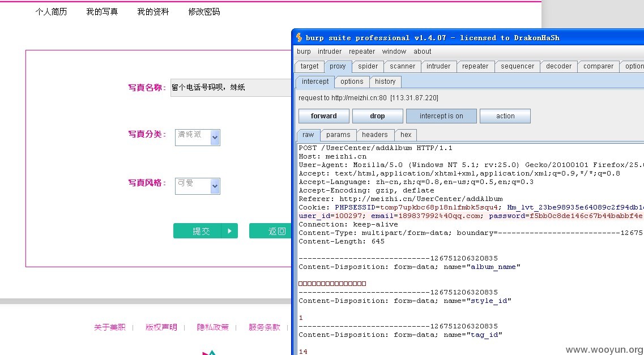Open the about menu
This screenshot has width=644, height=355.
coord(422,52)
